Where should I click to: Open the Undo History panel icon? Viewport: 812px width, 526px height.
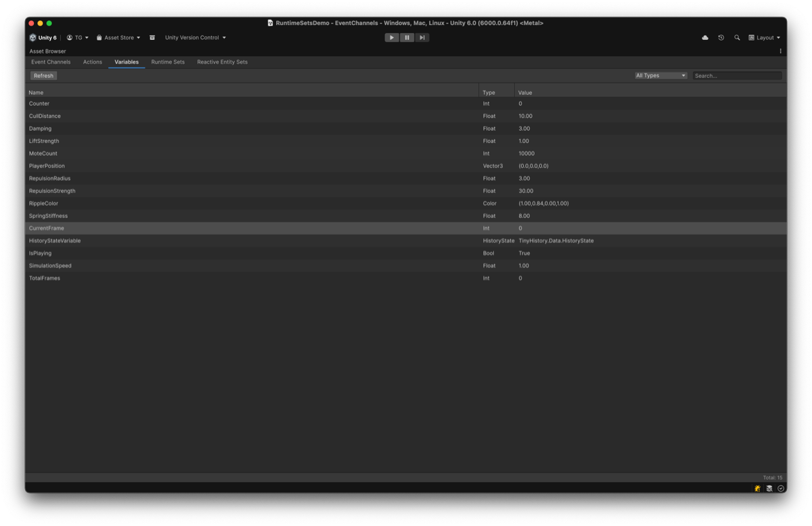click(721, 38)
